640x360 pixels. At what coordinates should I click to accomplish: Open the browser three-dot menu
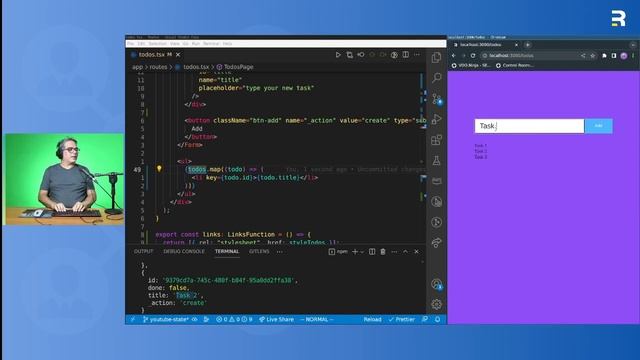pos(633,56)
